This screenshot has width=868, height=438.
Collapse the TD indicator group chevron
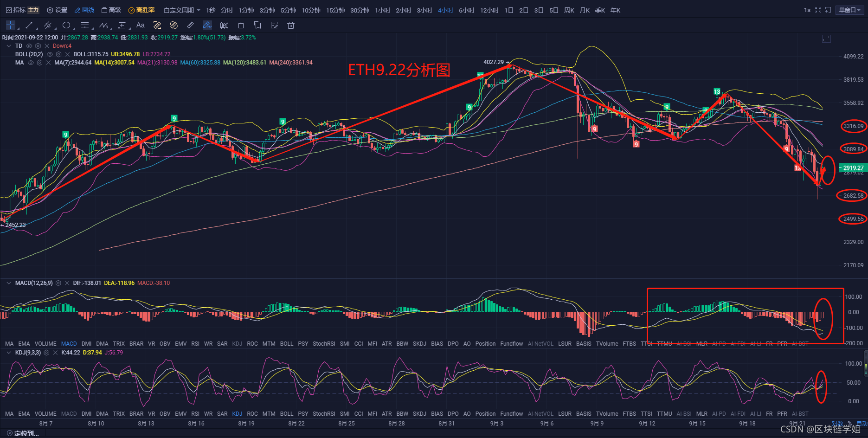pyautogui.click(x=9, y=46)
